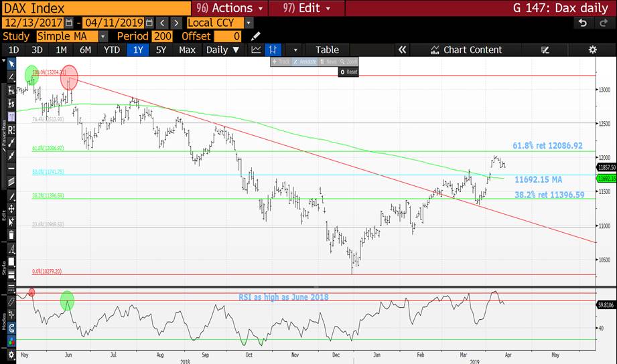Switch to line chart type icon
Screen dimensions: 617x364
coord(256,50)
